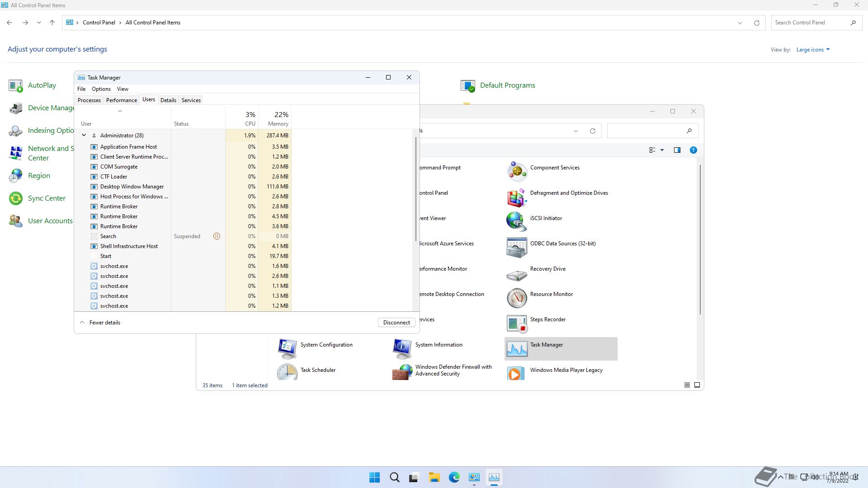
Task: Open the Sync Center icon
Action: [16, 198]
